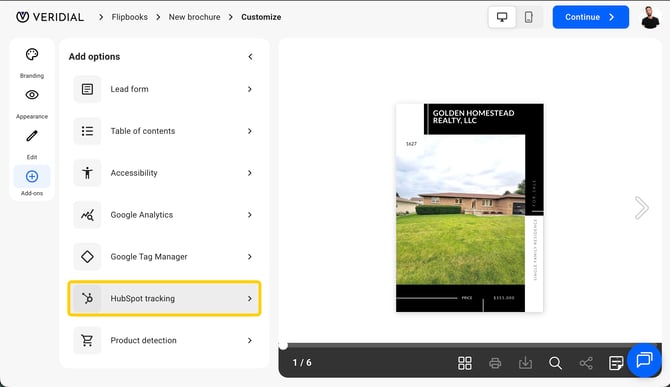Screen dimensions: 670x387
Task: Open the Product detection option
Action: [x=164, y=340]
